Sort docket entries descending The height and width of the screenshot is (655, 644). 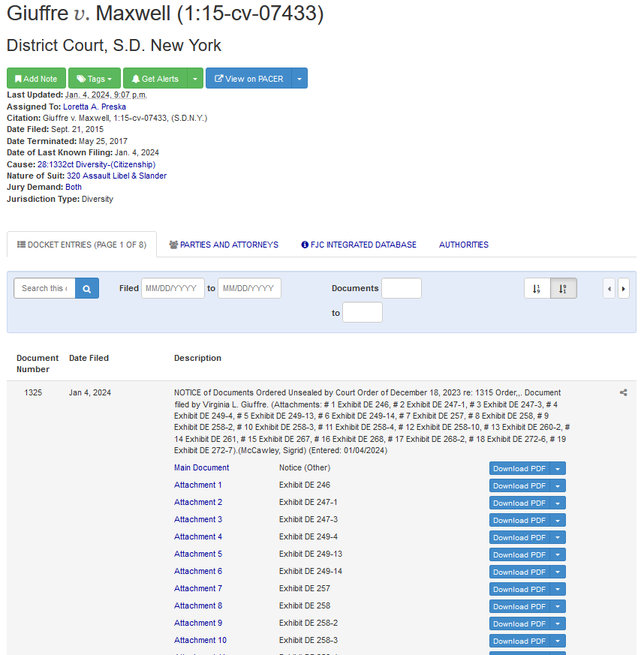click(x=564, y=288)
